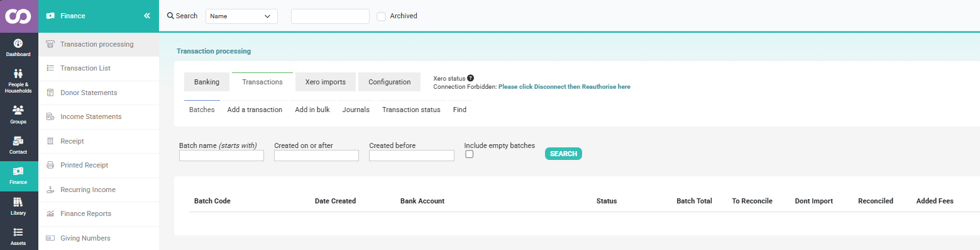This screenshot has height=250, width=980.
Task: Open Donor Statements in sidebar
Action: (x=99, y=93)
